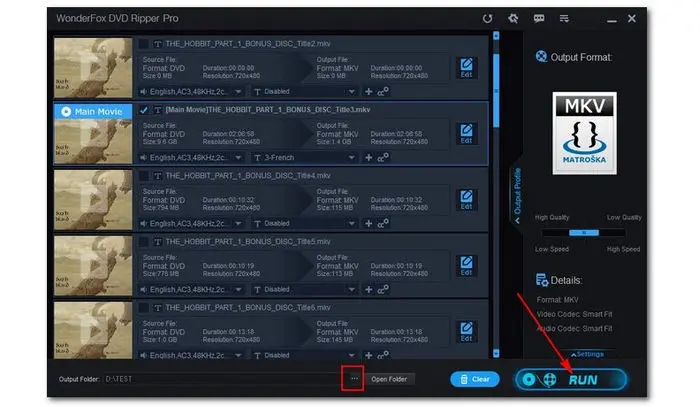Open the menu list icon in title bar
Image resolution: width=700 pixels, height=407 pixels.
click(564, 18)
